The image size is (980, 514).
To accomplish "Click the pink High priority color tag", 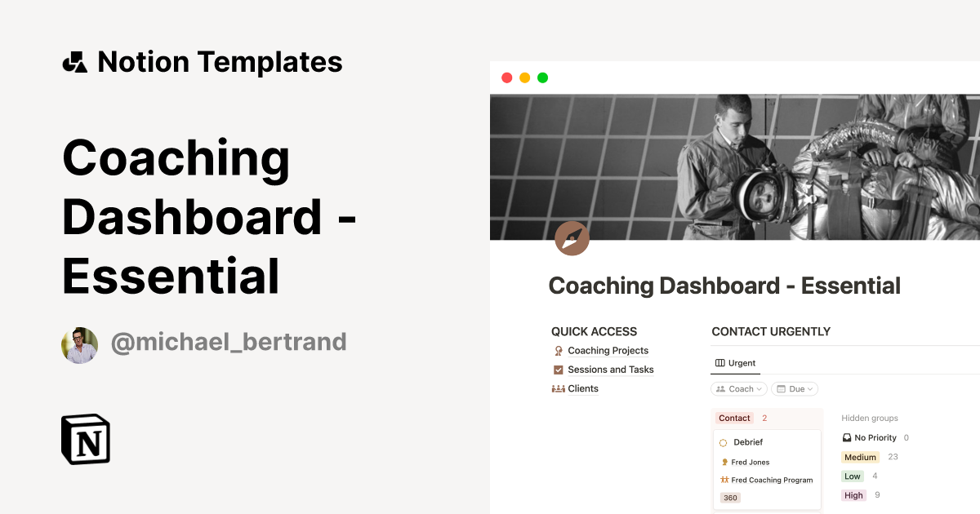I will pyautogui.click(x=854, y=495).
